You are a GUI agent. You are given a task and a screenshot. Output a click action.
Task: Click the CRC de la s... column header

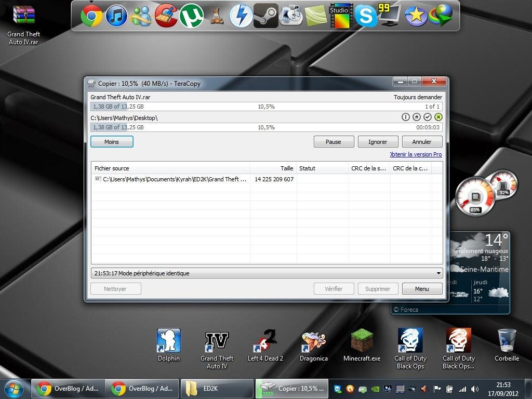pyautogui.click(x=369, y=168)
